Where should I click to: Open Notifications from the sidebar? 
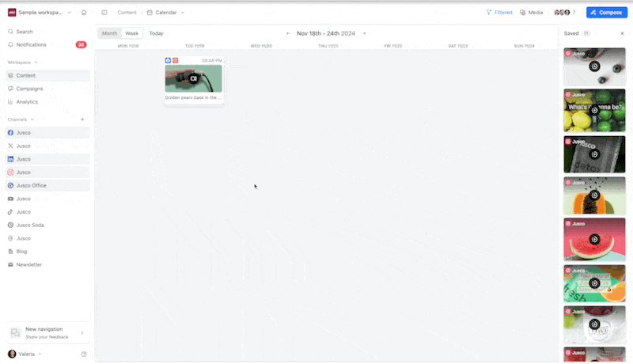[31, 44]
